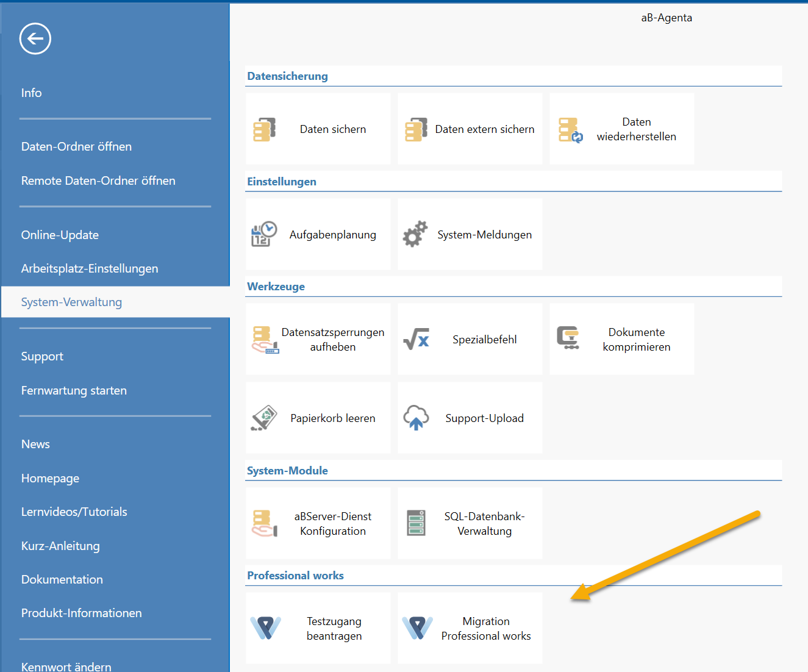
Task: Click the SQL-Datenbank-Verwaltung server icon
Action: coord(416,523)
